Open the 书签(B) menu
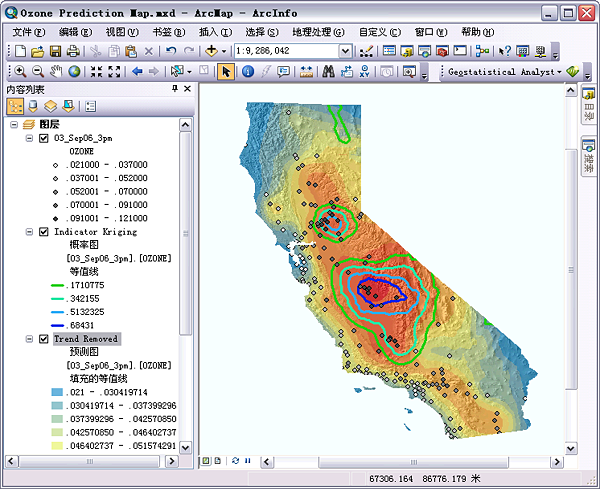The height and width of the screenshot is (489, 600). 169,32
